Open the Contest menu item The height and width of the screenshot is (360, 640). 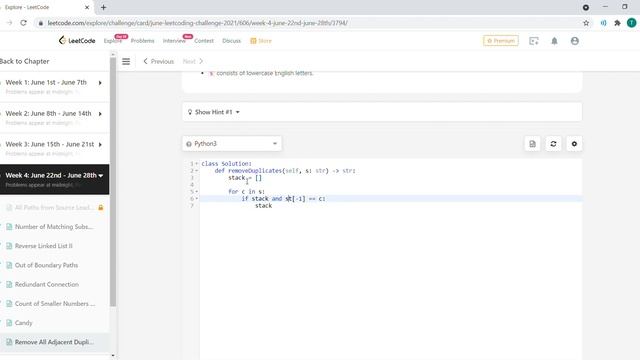(x=204, y=41)
